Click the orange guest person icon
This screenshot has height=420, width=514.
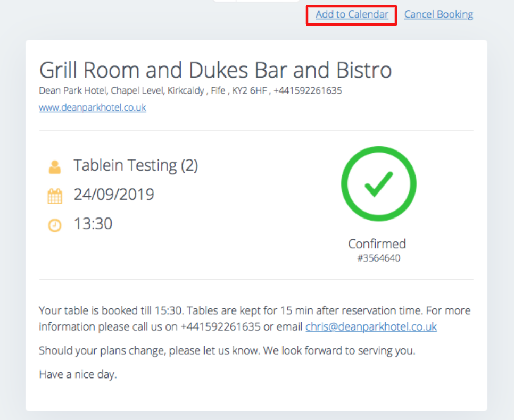pyautogui.click(x=55, y=167)
